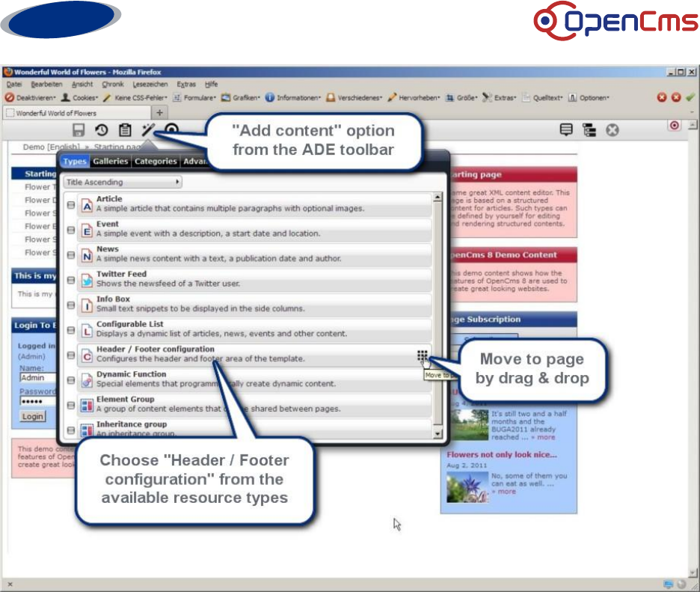Click the Add content wand icon
This screenshot has width=700, height=592.
tap(148, 130)
